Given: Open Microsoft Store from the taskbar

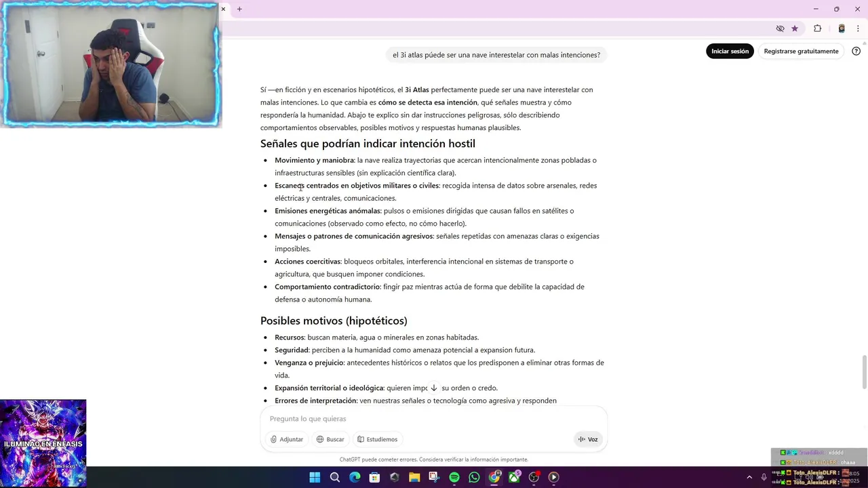Looking at the screenshot, I should coord(374,477).
